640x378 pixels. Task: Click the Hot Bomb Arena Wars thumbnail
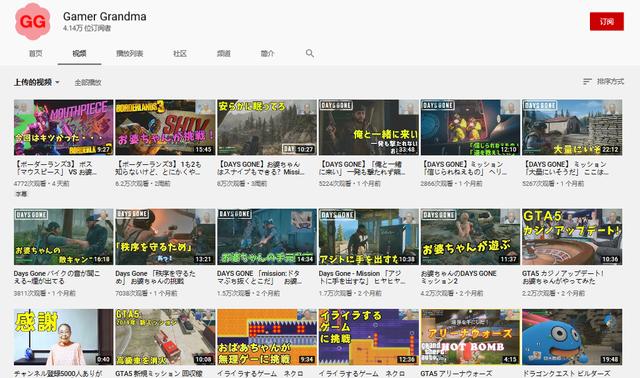point(470,337)
